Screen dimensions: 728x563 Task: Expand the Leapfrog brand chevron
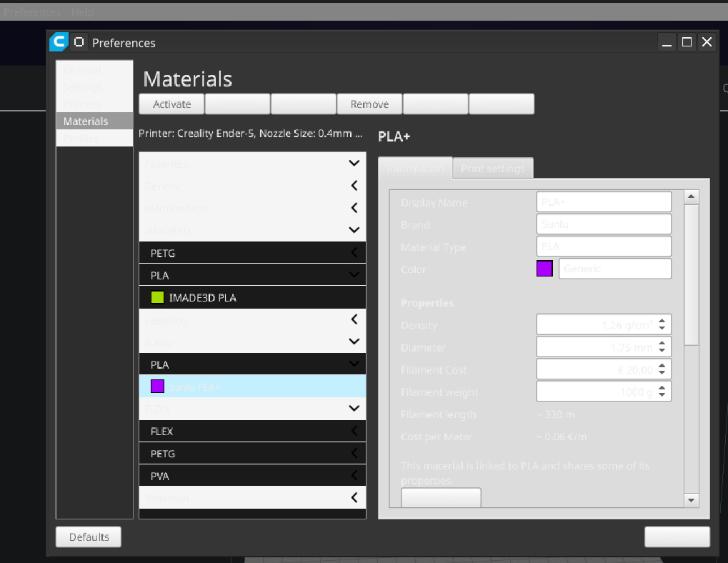click(x=354, y=319)
